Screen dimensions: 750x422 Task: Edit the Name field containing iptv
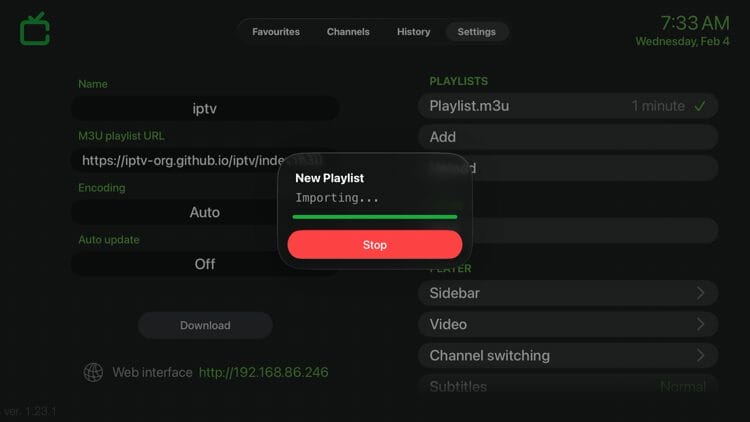pyautogui.click(x=205, y=108)
